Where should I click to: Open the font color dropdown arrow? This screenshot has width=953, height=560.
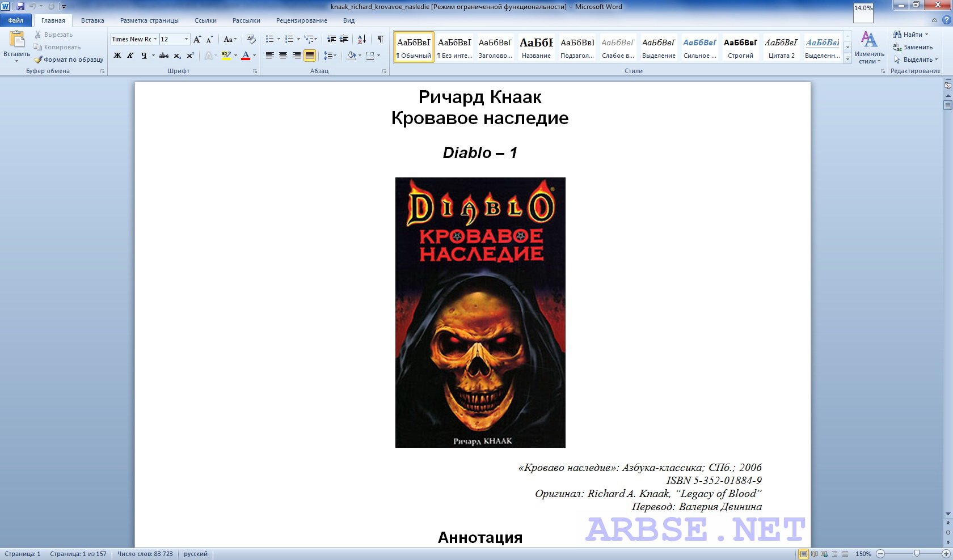tap(254, 56)
